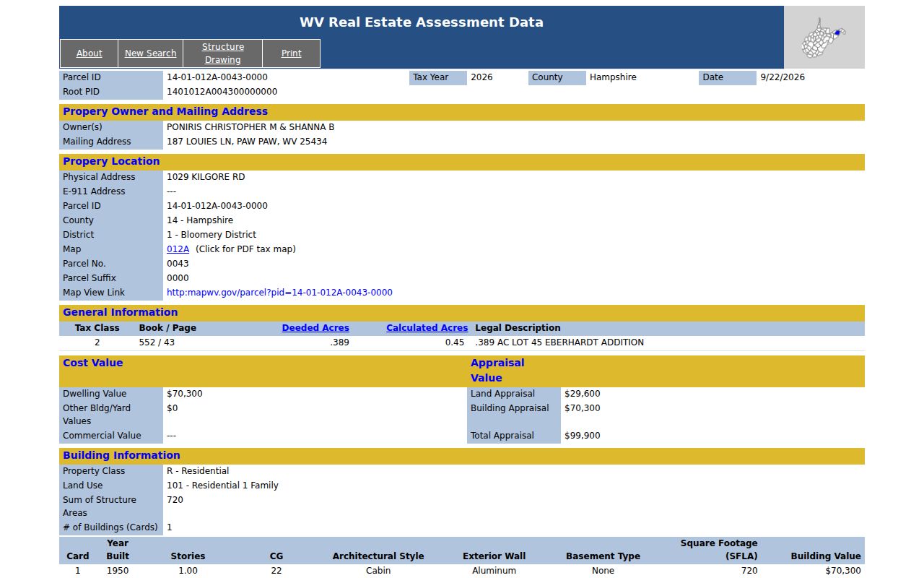Click the page title WV Real Estate Assessment Data
This screenshot has height=578, width=924.
tap(422, 22)
